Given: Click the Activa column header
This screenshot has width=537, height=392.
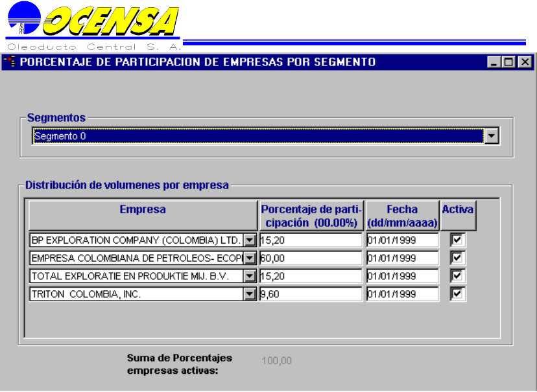Looking at the screenshot, I should (458, 216).
